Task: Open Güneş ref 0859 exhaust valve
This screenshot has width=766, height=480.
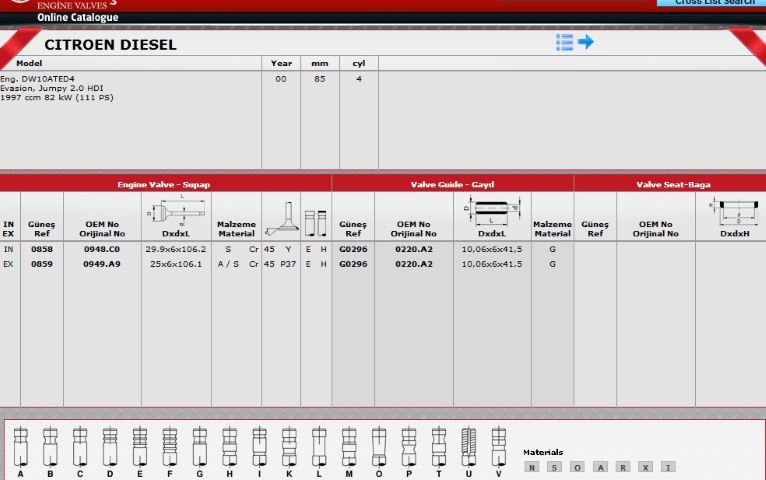Action: pos(42,264)
